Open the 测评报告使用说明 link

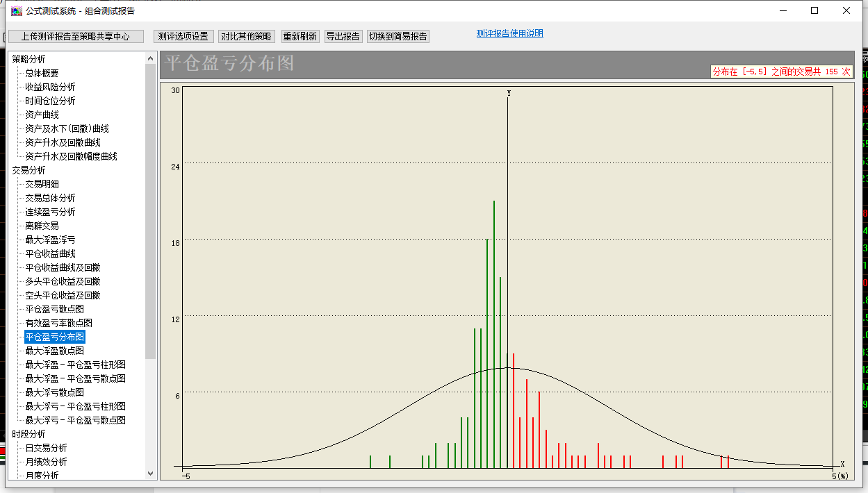509,33
